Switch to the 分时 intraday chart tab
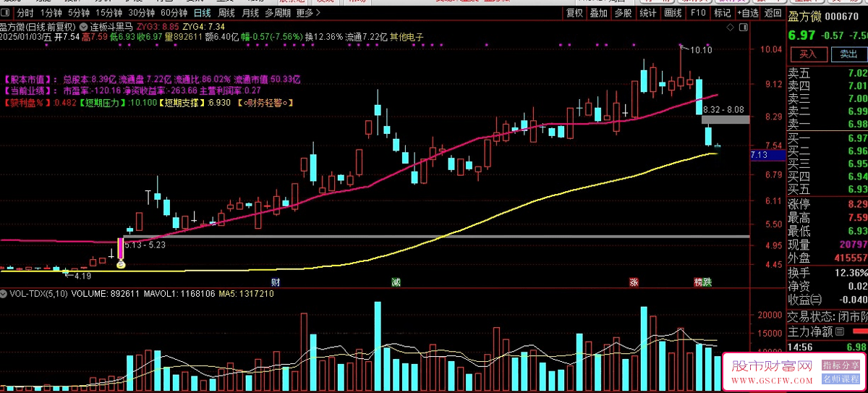This screenshot has height=393, width=868. click(25, 13)
